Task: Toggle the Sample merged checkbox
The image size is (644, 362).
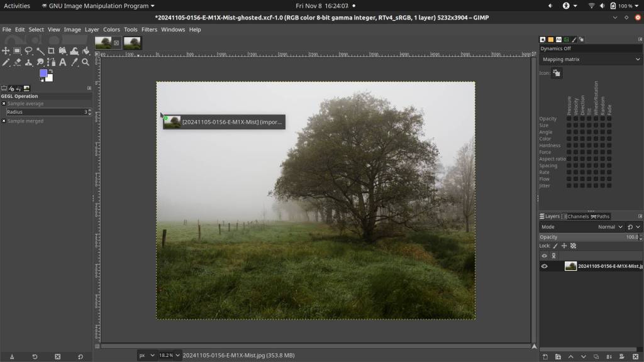Action: pos(4,121)
